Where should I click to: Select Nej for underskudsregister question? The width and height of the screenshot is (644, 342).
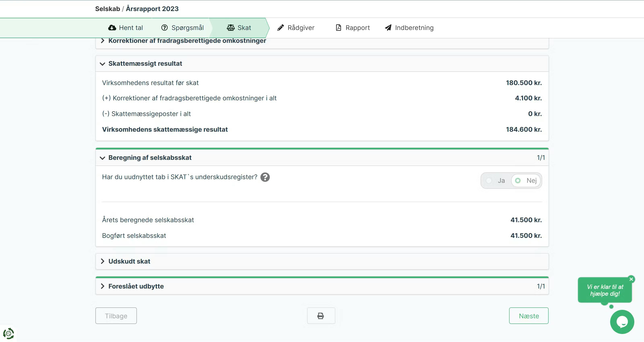click(526, 181)
